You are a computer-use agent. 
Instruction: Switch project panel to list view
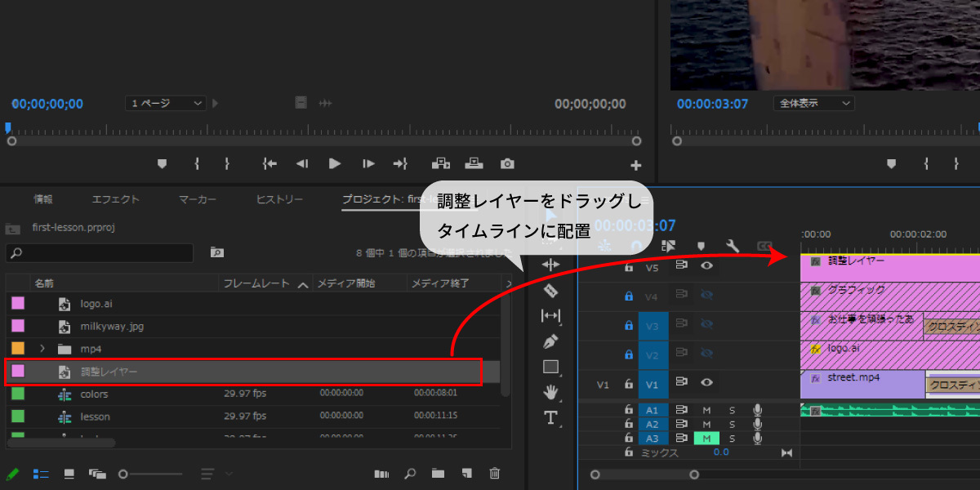coord(41,474)
